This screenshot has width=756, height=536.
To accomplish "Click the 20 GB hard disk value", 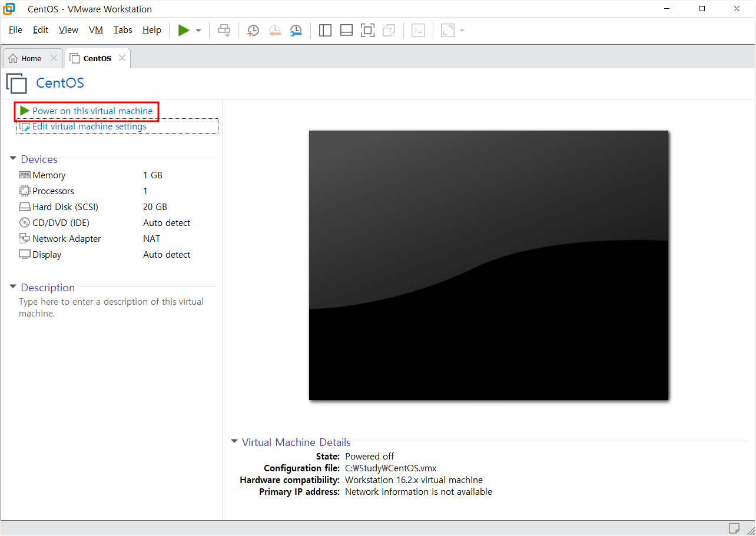I will [x=155, y=207].
